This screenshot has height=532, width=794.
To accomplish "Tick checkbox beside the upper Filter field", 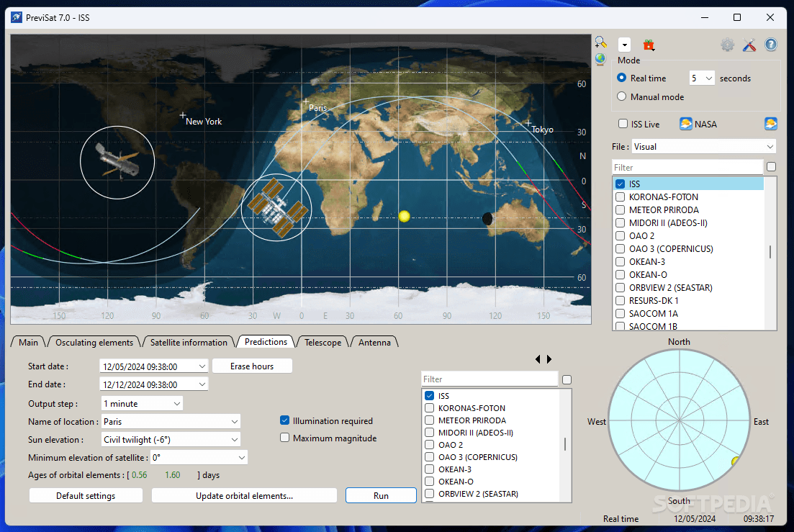I will click(x=771, y=167).
